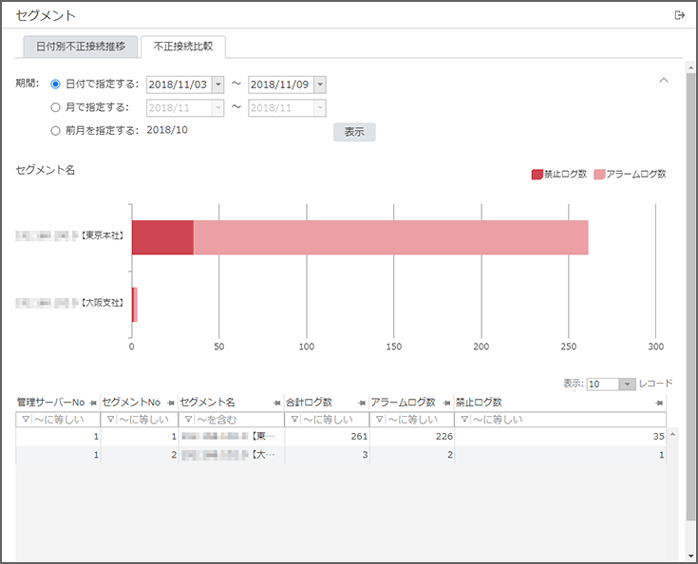698x564 pixels.
Task: Pin the 合計ログ数 column icon
Action: click(x=362, y=403)
